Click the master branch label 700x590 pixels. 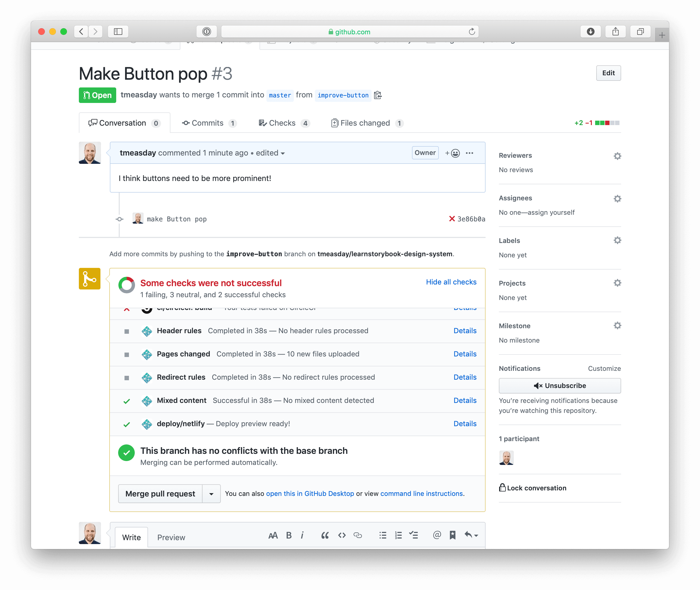pos(280,95)
